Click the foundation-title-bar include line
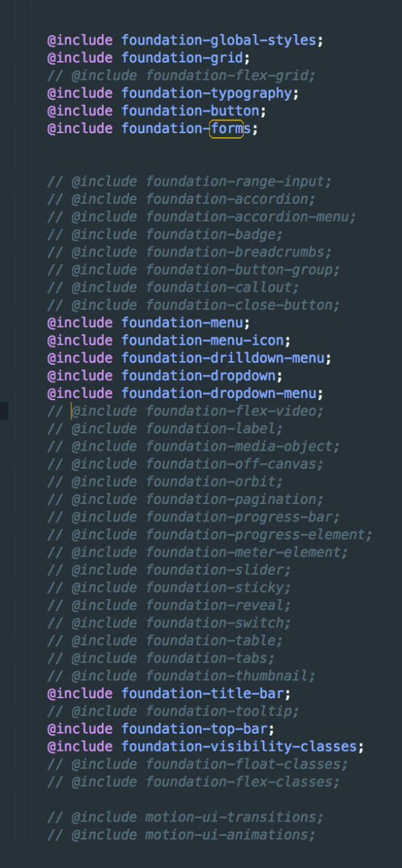Image resolution: width=402 pixels, height=868 pixels. tap(169, 693)
